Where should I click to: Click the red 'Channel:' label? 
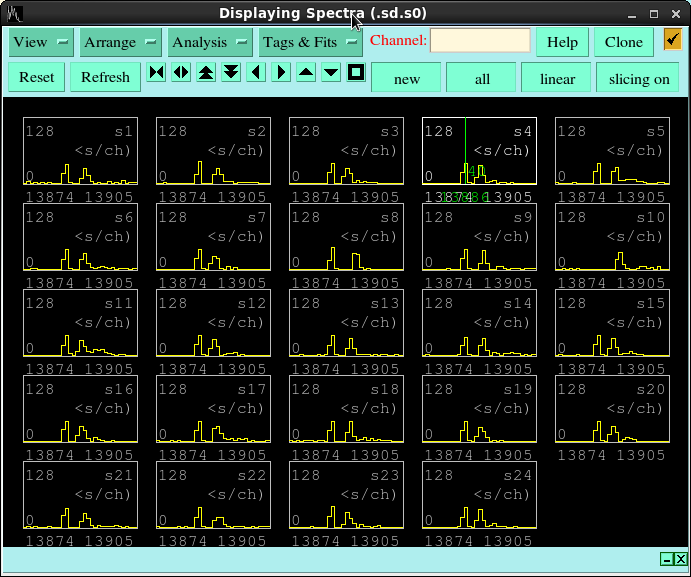tap(398, 40)
